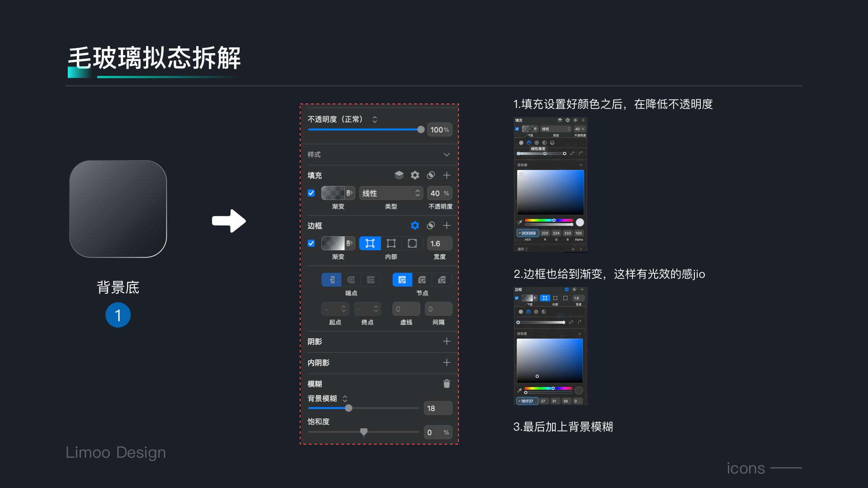Click the layers stack icon in 填充 header
Image resolution: width=868 pixels, height=488 pixels.
coord(399,175)
